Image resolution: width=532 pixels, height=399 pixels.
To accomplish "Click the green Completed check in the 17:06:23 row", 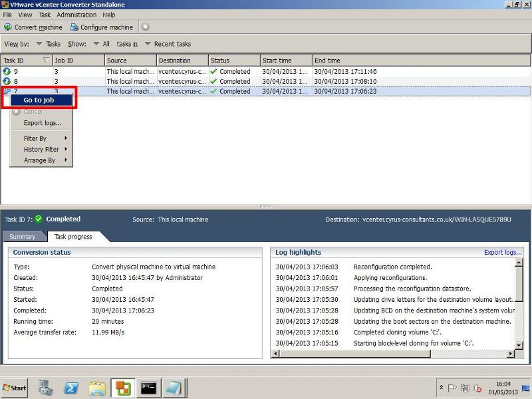I will 213,91.
